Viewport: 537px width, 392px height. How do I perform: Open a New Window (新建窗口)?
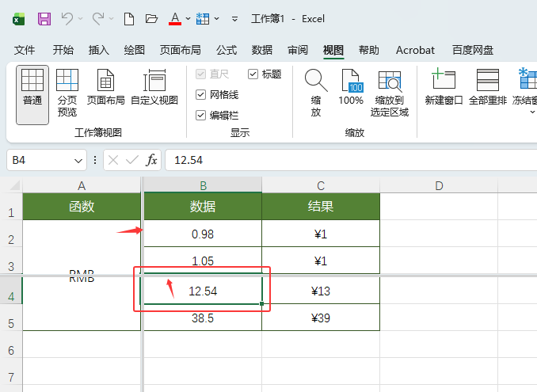(x=444, y=86)
